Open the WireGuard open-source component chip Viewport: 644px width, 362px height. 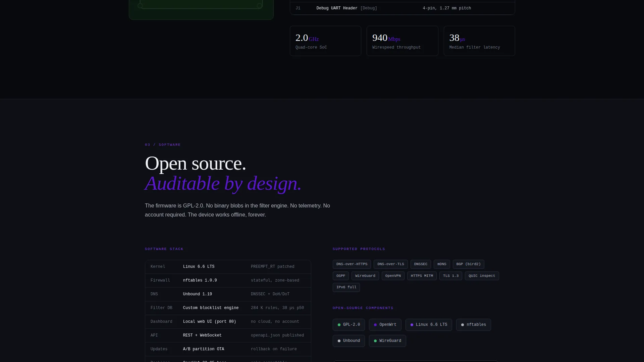pos(387,341)
